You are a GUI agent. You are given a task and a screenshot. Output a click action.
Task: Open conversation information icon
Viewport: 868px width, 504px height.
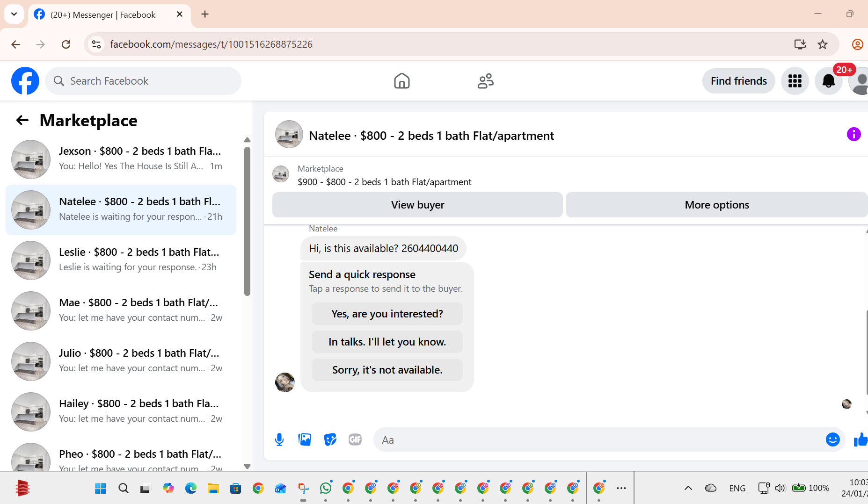[x=853, y=135]
